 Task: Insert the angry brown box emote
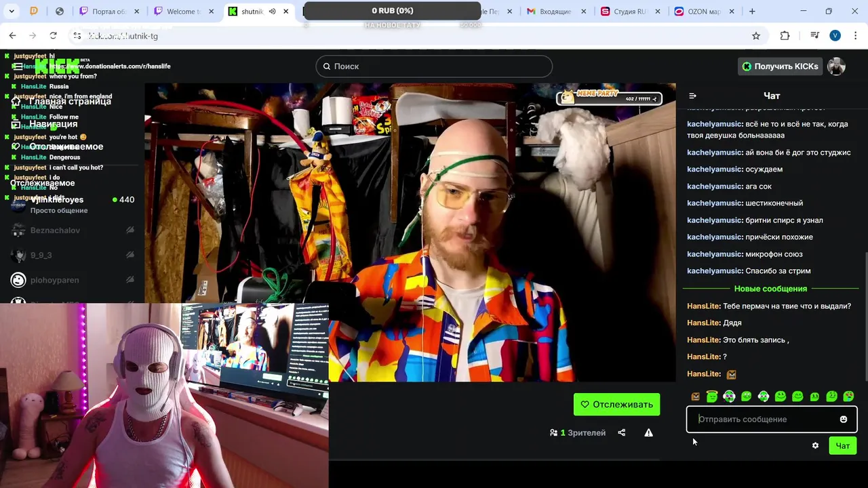[695, 396]
